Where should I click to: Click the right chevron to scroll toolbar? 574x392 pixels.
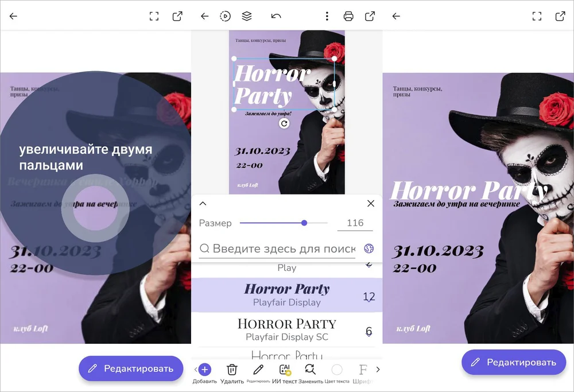coord(378,370)
